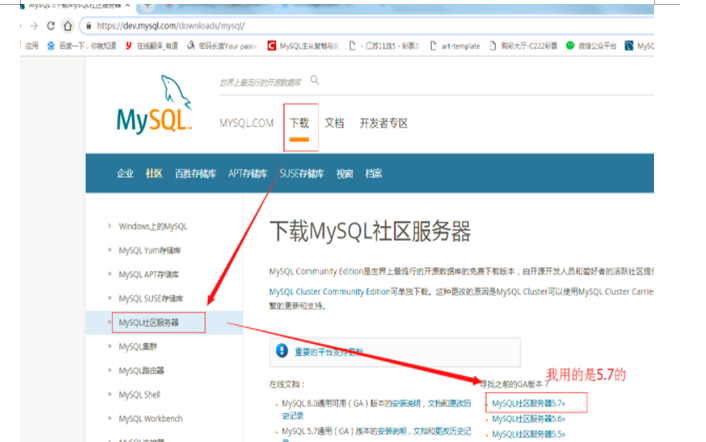Open the MySQL社区服务器5.6 link

click(529, 419)
